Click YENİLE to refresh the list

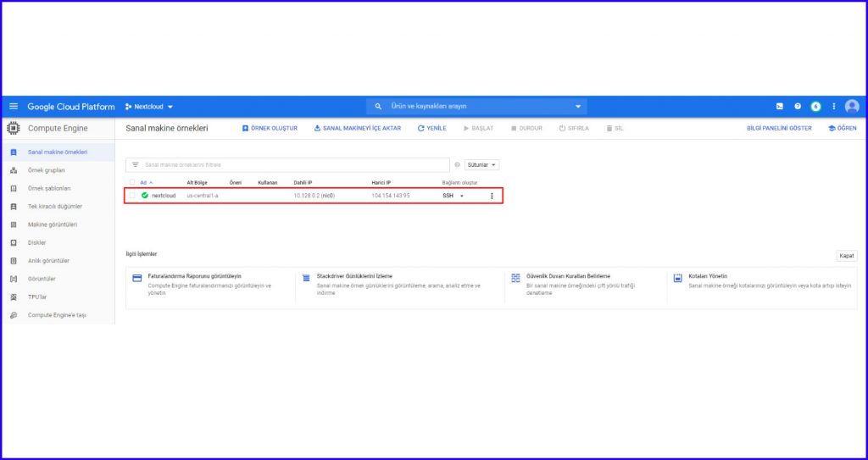pos(431,129)
